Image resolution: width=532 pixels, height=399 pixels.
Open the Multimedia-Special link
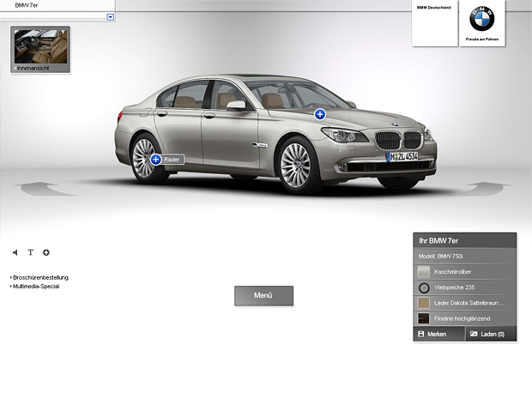tap(34, 287)
